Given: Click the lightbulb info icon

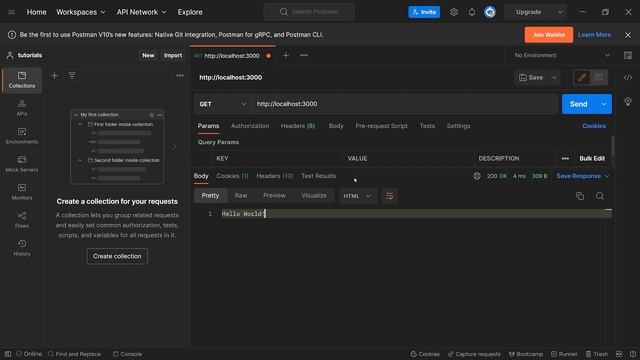Looking at the screenshot, I should pos(628,101).
